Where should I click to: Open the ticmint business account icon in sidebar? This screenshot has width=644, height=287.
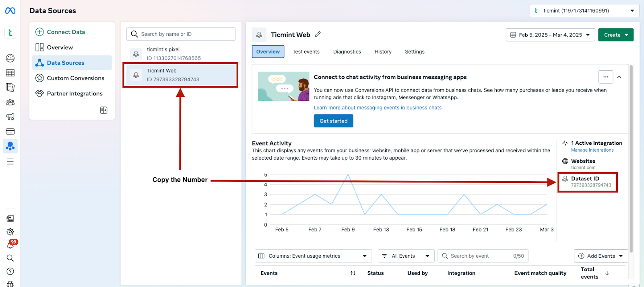10,33
